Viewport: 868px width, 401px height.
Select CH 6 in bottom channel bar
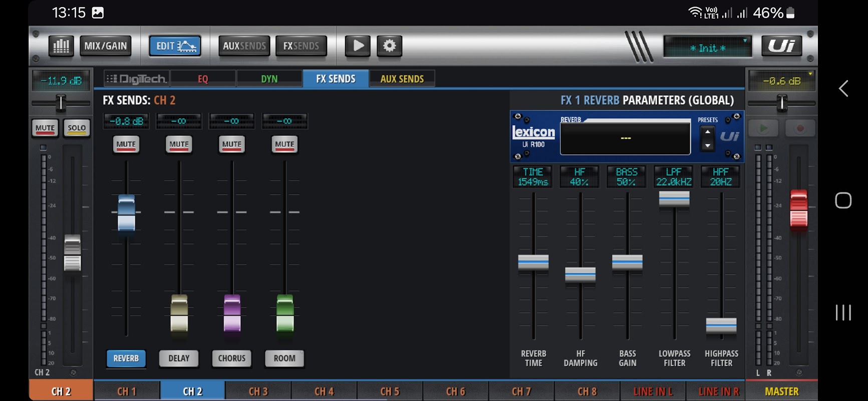[x=456, y=391]
